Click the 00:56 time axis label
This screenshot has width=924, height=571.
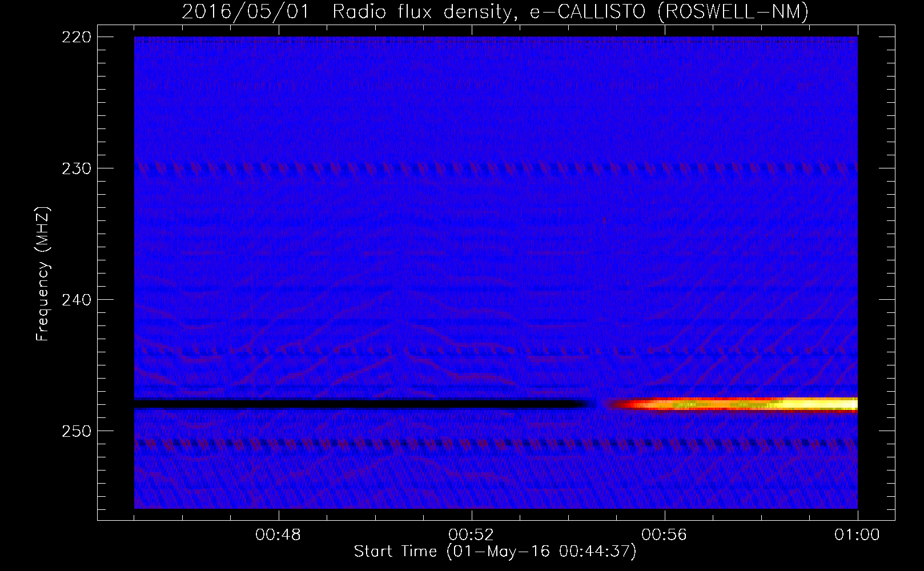tap(664, 535)
